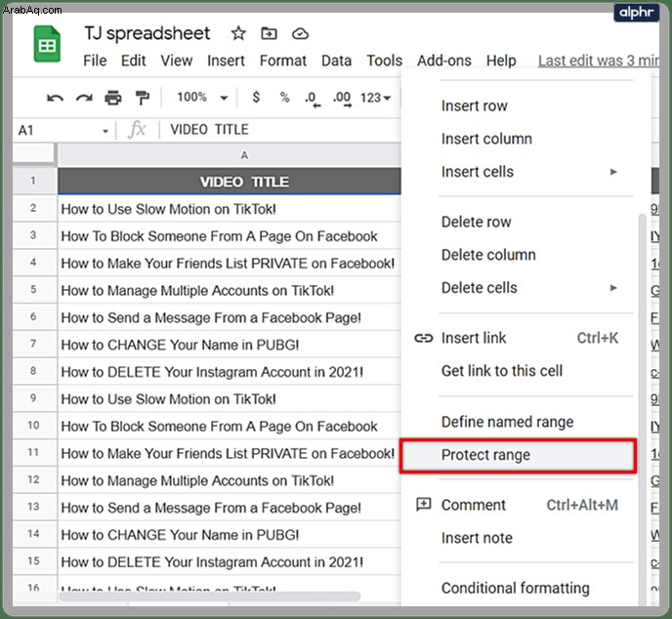Open the Edit menu
Screen dimensions: 672x619
(133, 61)
